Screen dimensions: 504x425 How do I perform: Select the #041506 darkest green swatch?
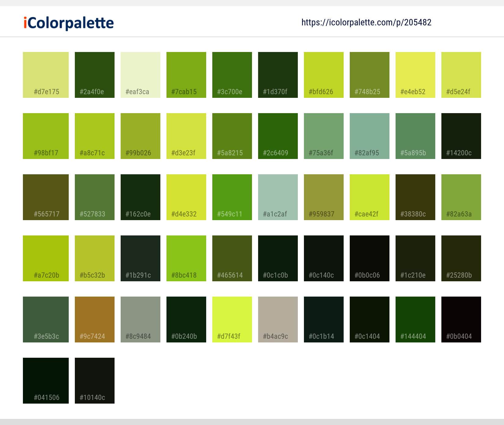pos(46,381)
